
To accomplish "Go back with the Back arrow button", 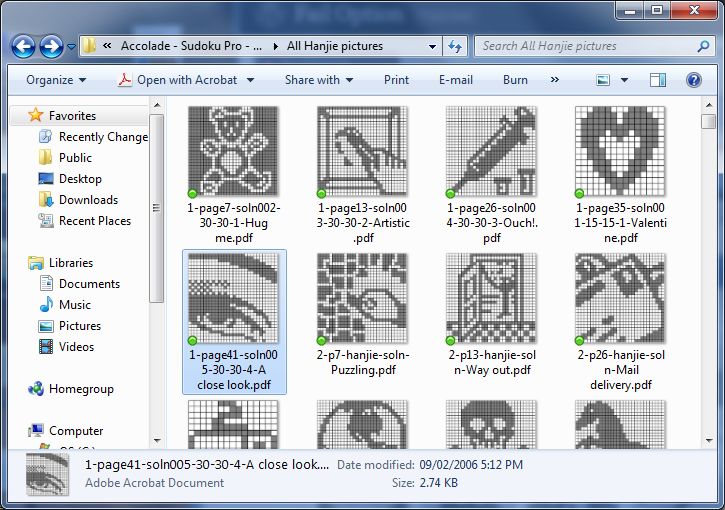I will pyautogui.click(x=24, y=46).
